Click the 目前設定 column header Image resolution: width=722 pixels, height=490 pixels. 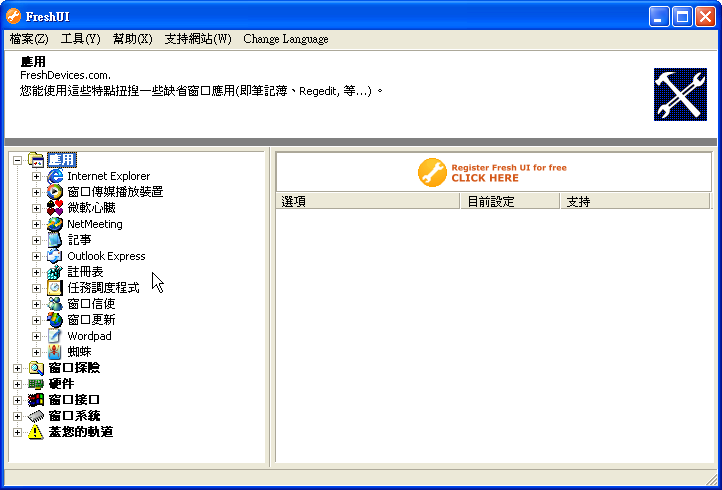click(x=510, y=201)
